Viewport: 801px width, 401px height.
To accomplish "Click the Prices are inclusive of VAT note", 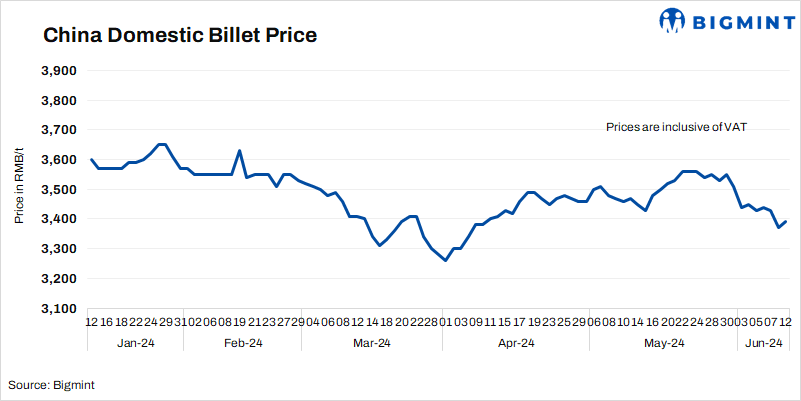I will 677,127.
